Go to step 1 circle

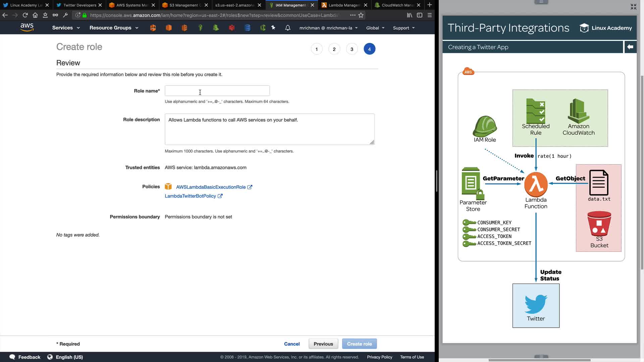[316, 49]
